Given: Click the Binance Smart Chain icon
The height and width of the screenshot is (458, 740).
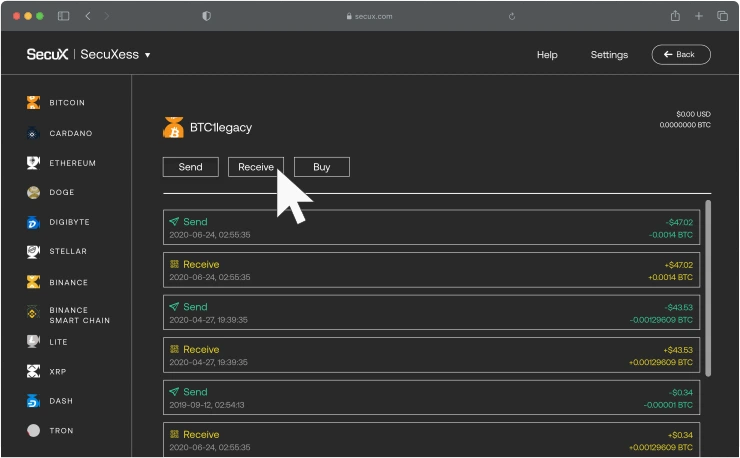Looking at the screenshot, I should [32, 313].
